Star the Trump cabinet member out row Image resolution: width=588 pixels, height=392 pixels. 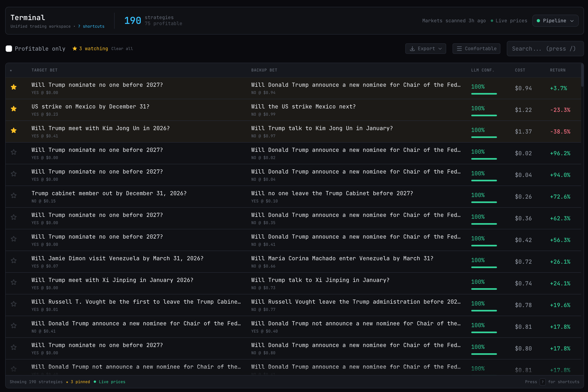(14, 196)
